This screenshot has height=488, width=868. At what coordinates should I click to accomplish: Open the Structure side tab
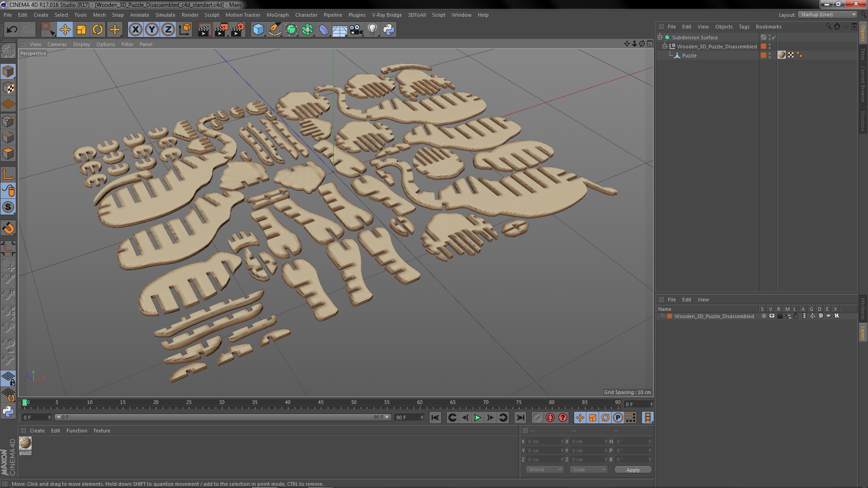click(863, 121)
